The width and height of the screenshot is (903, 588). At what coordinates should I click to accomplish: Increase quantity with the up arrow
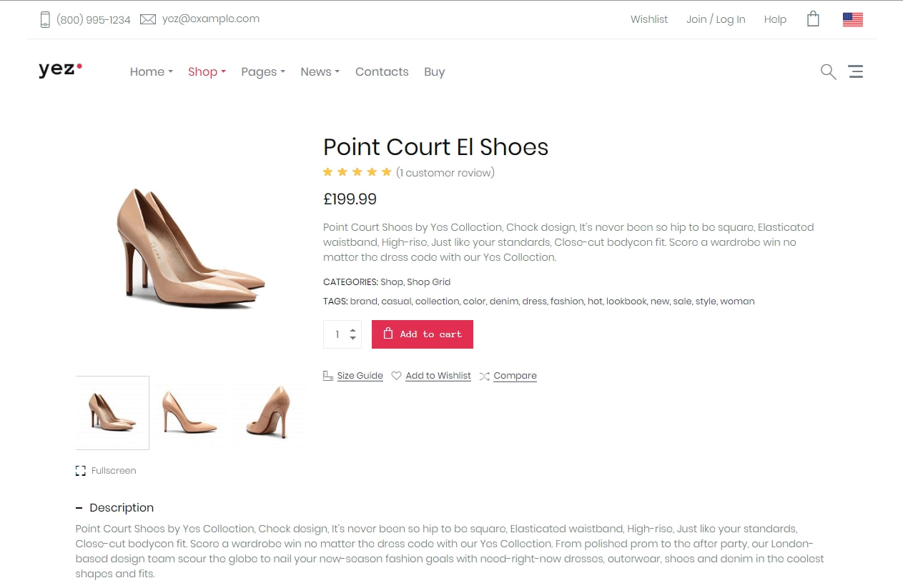[x=352, y=331]
